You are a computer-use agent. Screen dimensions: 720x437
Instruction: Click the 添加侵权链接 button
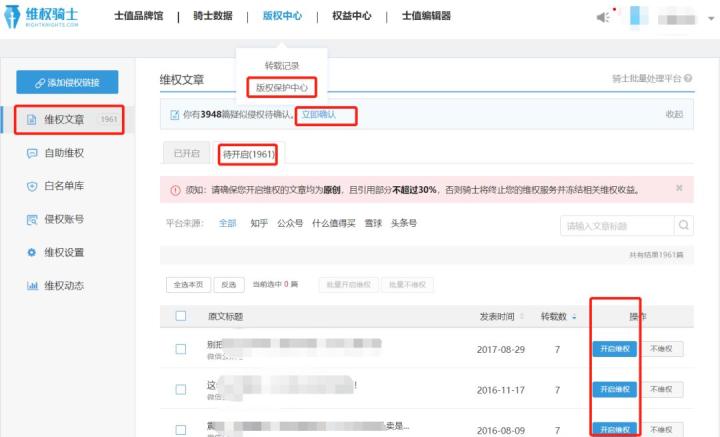[67, 82]
